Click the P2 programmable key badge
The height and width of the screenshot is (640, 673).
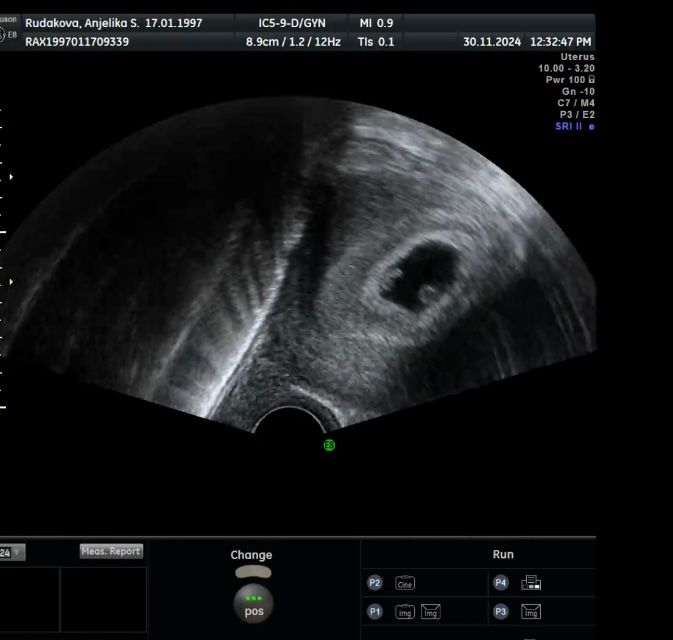pos(375,583)
